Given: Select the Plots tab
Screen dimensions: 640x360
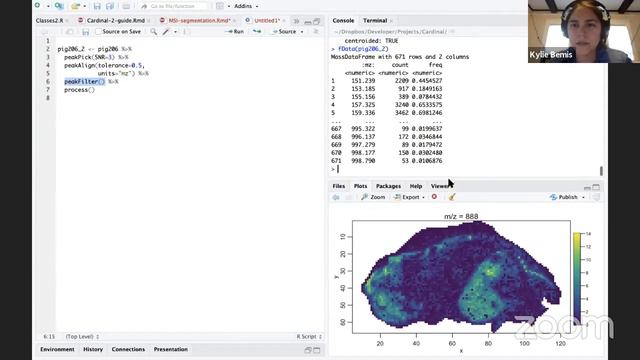Looking at the screenshot, I should point(360,186).
